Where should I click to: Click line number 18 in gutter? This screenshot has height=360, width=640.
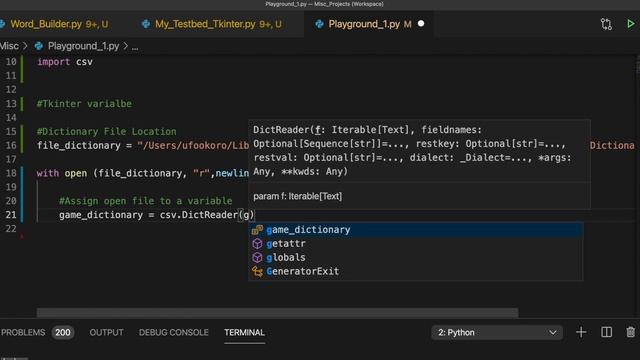pos(11,173)
